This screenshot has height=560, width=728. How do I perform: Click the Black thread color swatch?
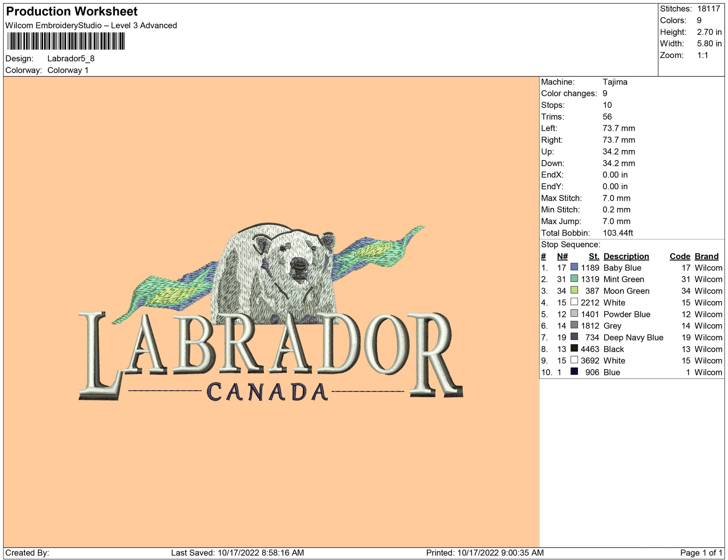coord(574,348)
